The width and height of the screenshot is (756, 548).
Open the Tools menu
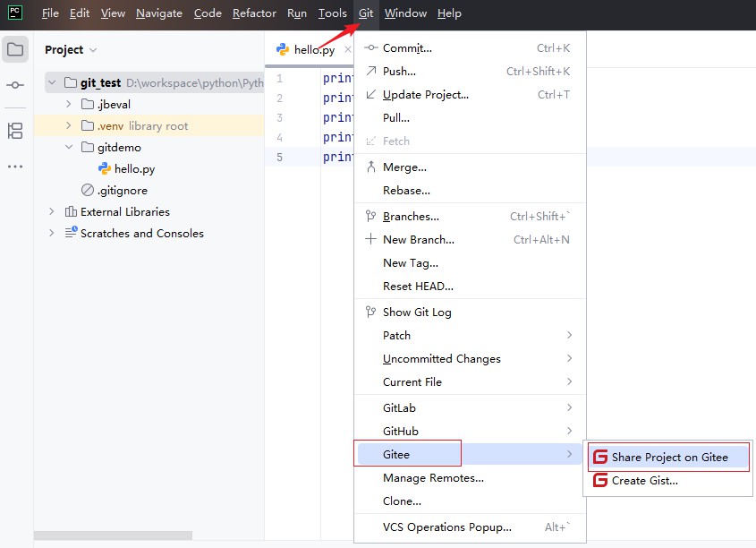coord(332,13)
